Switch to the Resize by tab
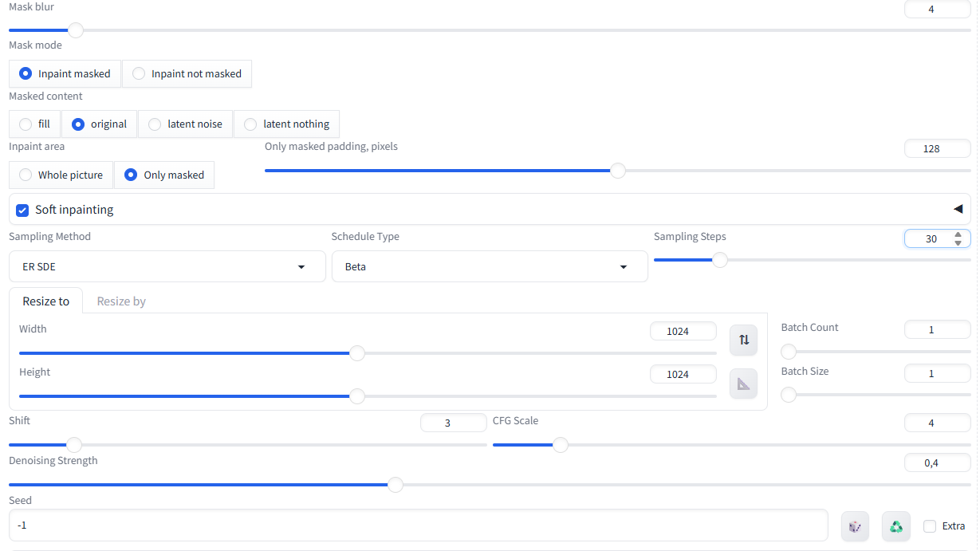The height and width of the screenshot is (551, 980). (x=121, y=301)
